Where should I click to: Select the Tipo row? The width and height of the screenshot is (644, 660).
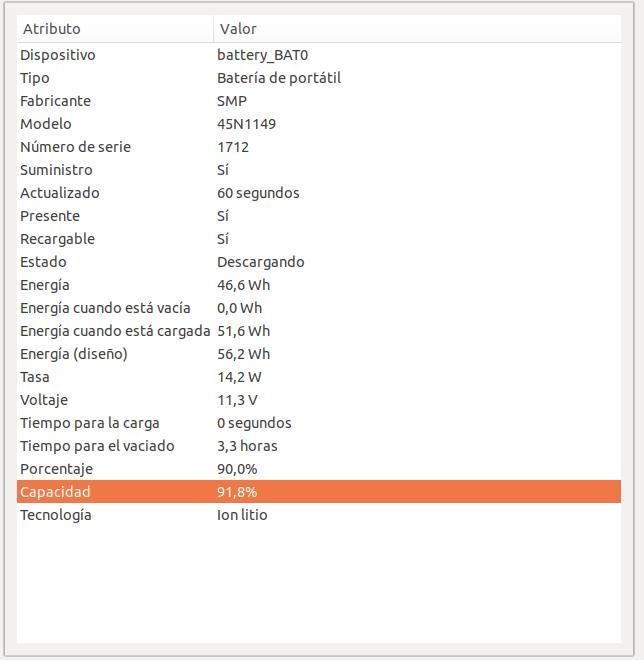pos(319,78)
